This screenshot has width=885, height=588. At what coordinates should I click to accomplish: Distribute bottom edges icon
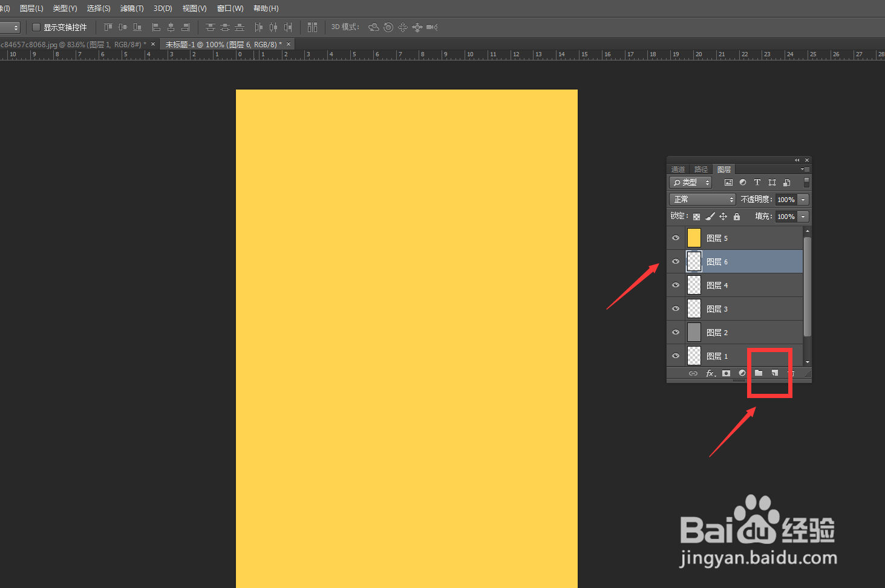(240, 27)
